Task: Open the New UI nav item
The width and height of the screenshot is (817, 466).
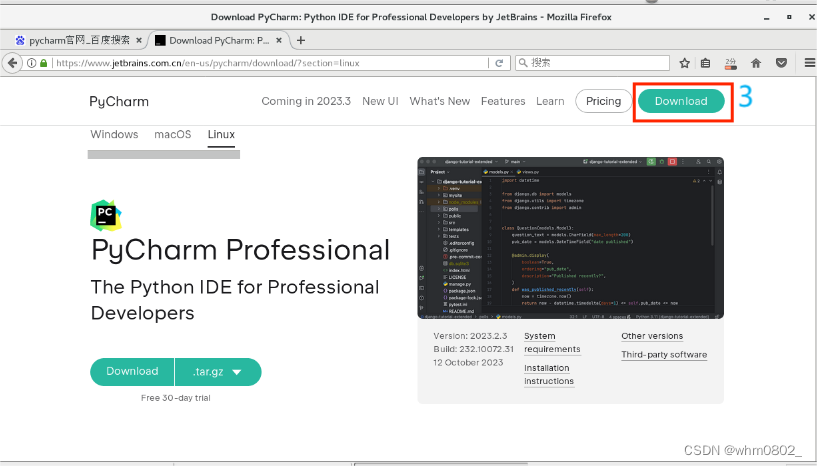Action: click(380, 101)
